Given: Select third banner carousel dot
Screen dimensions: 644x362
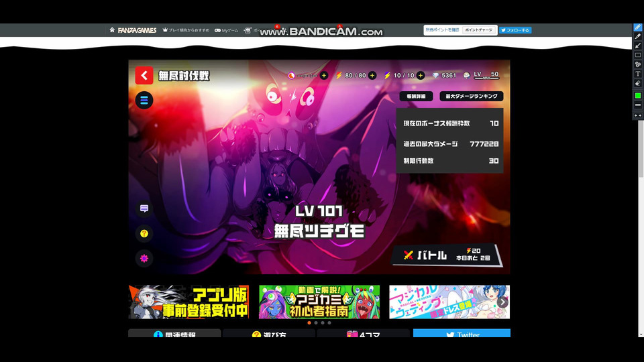Looking at the screenshot, I should [323, 323].
